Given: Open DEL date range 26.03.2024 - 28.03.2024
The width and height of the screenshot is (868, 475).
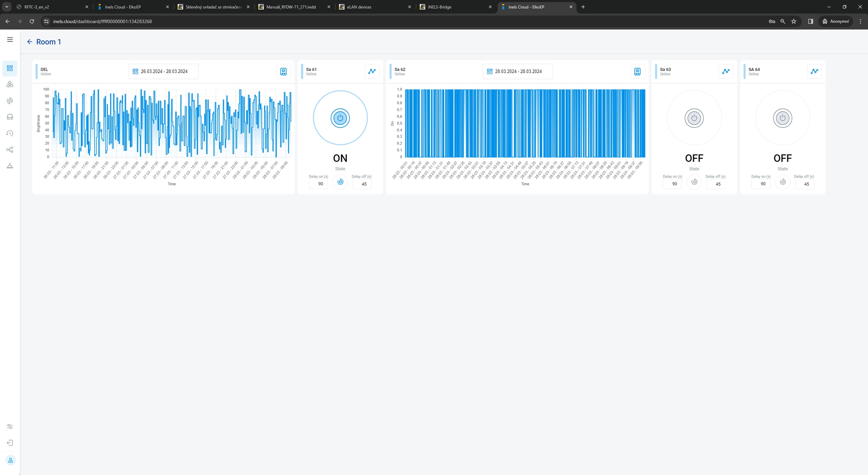Looking at the screenshot, I should [164, 71].
